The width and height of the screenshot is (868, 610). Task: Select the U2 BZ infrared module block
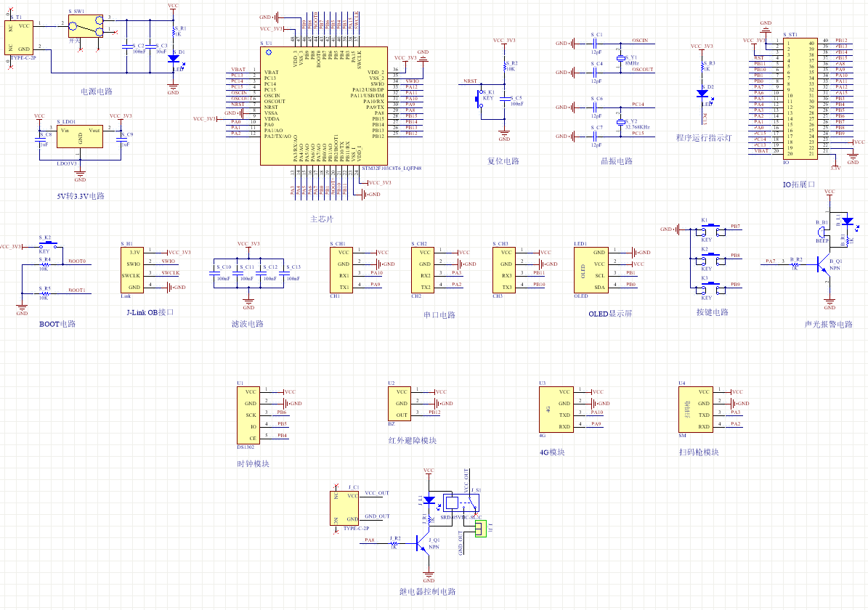[399, 404]
